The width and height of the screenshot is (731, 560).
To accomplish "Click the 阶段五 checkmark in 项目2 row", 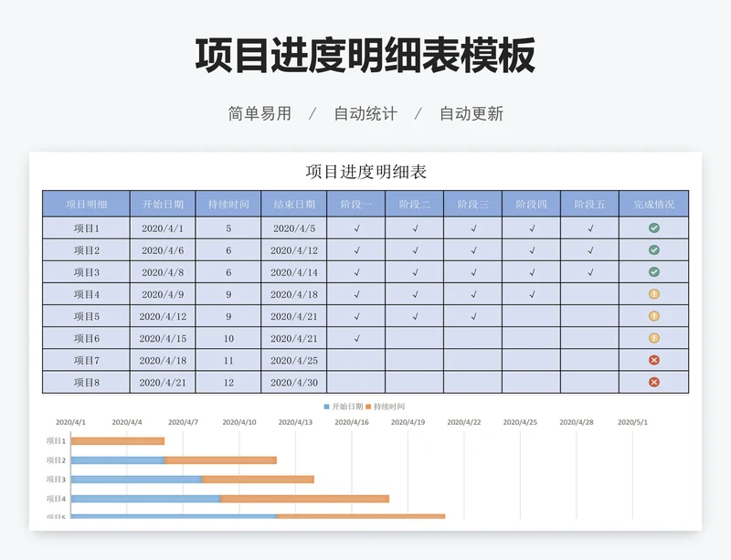I will (x=590, y=250).
